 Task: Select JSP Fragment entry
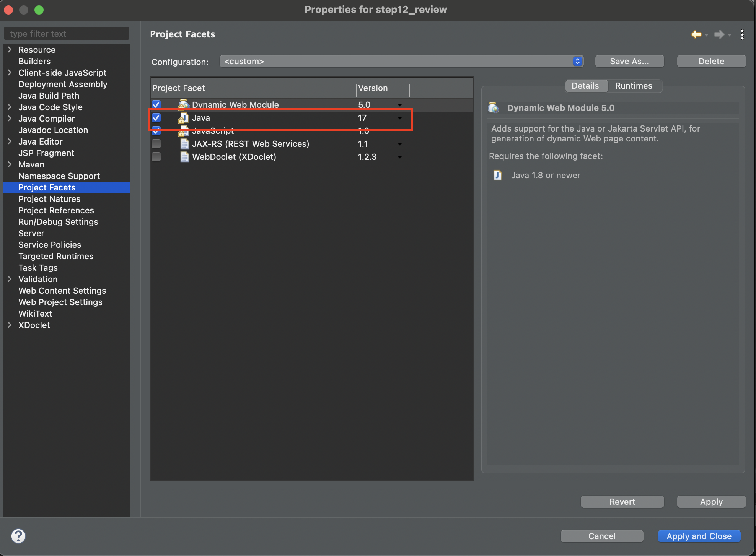pos(46,153)
